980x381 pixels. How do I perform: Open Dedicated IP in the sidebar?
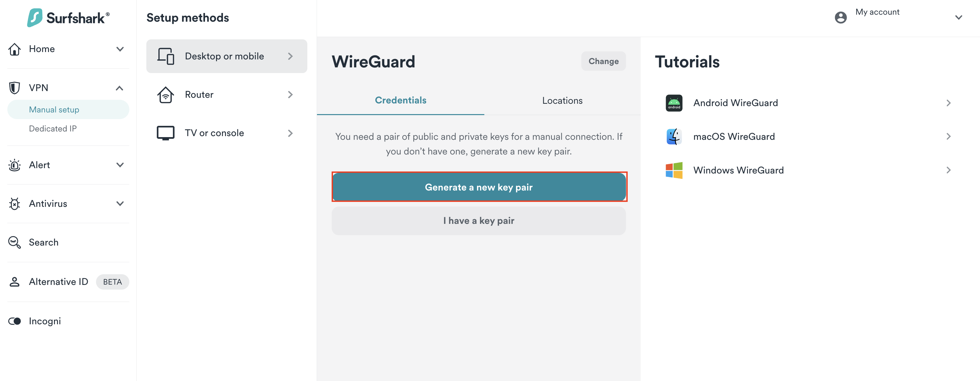pos(53,129)
